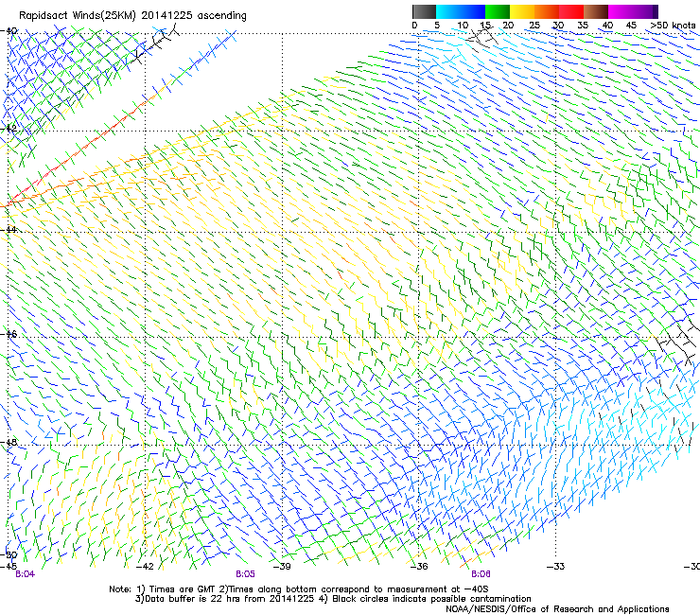Click the latitude -50 label on left axis
Viewport: 700px width, 615px height.
click(x=9, y=555)
